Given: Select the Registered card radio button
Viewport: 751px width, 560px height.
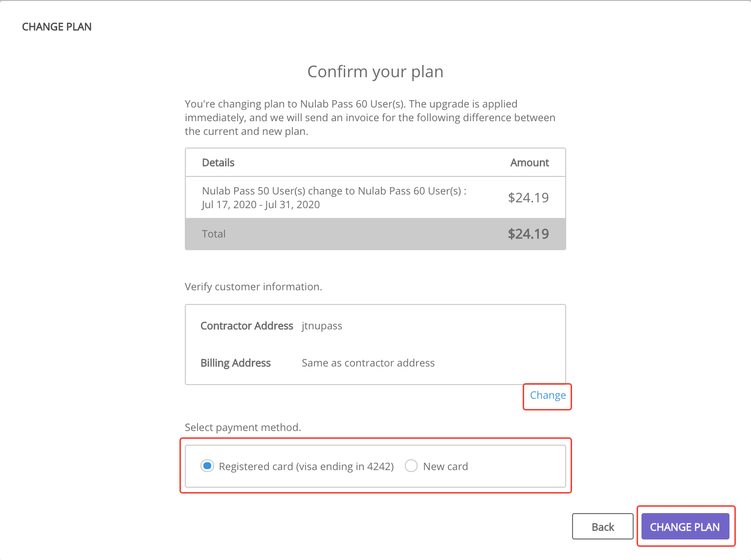Looking at the screenshot, I should pos(207,466).
